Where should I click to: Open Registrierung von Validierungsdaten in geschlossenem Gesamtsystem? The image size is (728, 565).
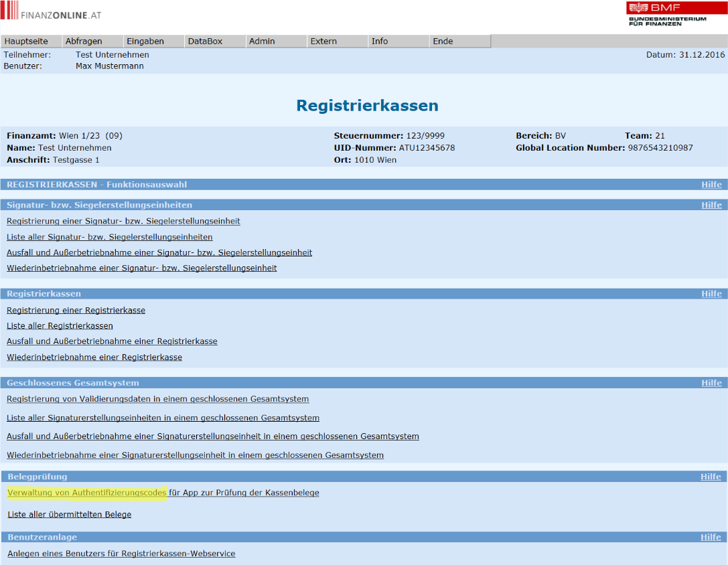click(157, 399)
